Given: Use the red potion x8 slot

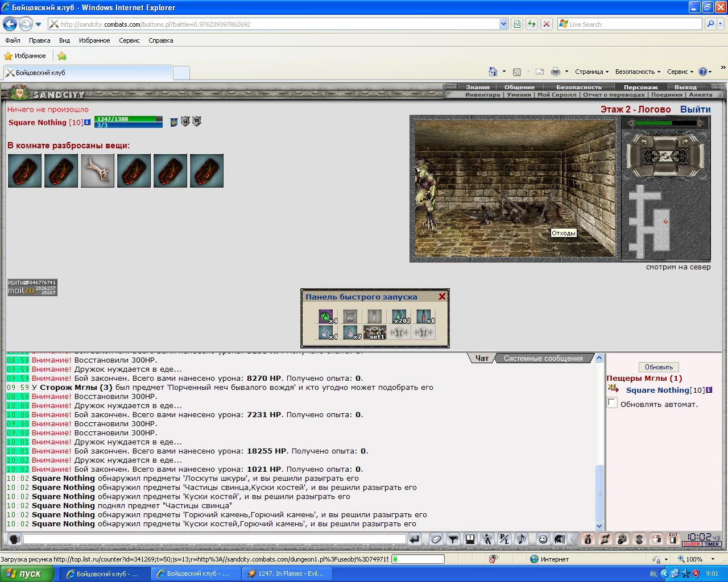Looking at the screenshot, I should [424, 317].
